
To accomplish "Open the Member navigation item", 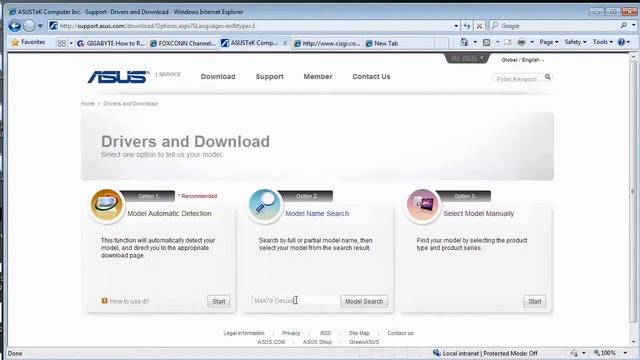I will [x=318, y=76].
